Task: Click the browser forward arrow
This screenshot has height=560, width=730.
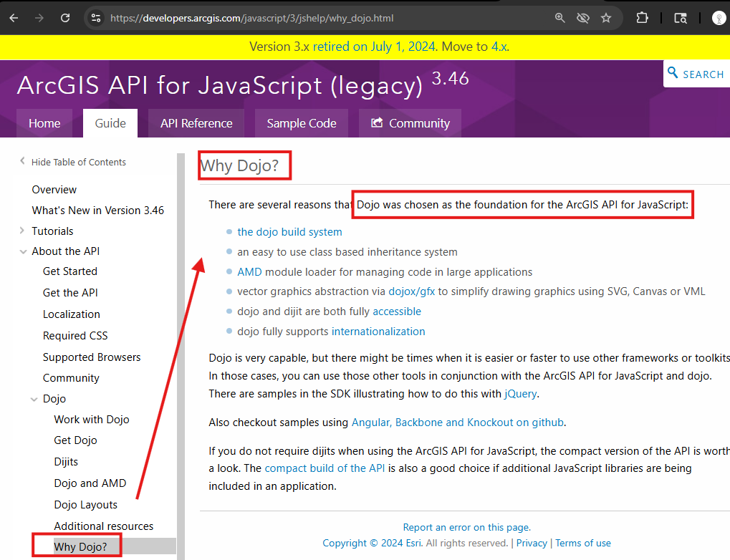Action: point(39,18)
